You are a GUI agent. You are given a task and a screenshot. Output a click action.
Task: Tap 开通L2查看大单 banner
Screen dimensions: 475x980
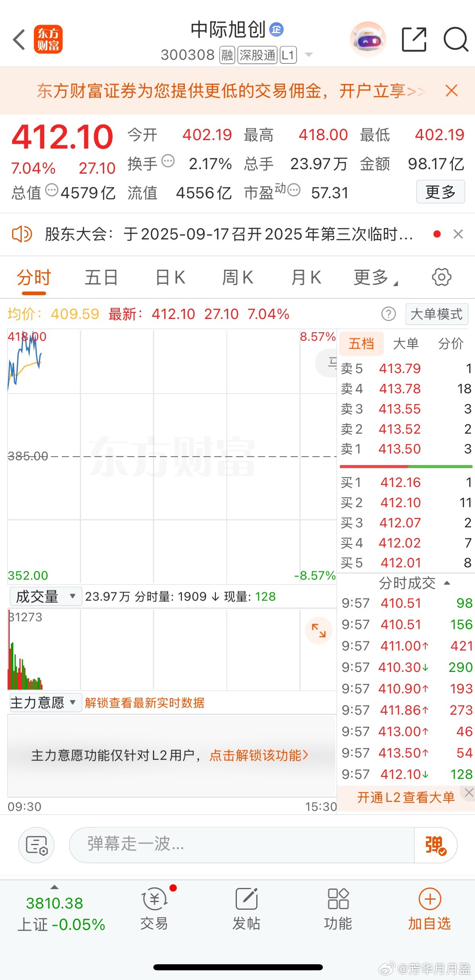[406, 797]
